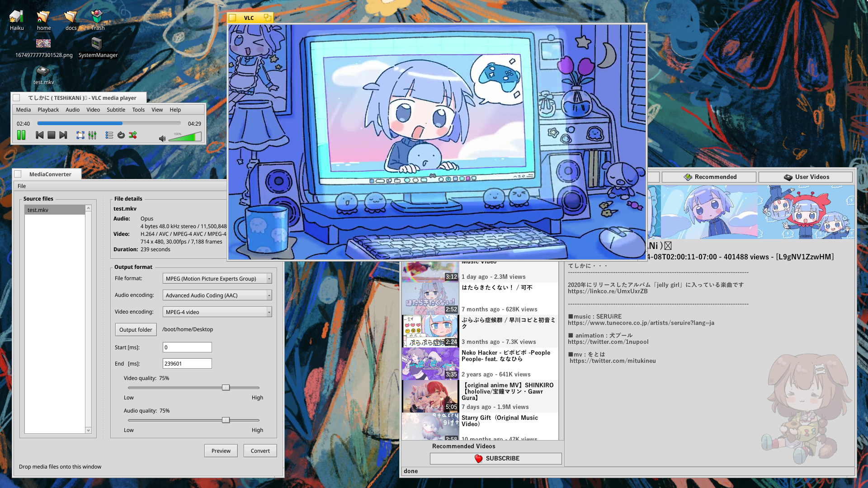
Task: Open the SystemManager desktop icon
Action: pos(98,48)
